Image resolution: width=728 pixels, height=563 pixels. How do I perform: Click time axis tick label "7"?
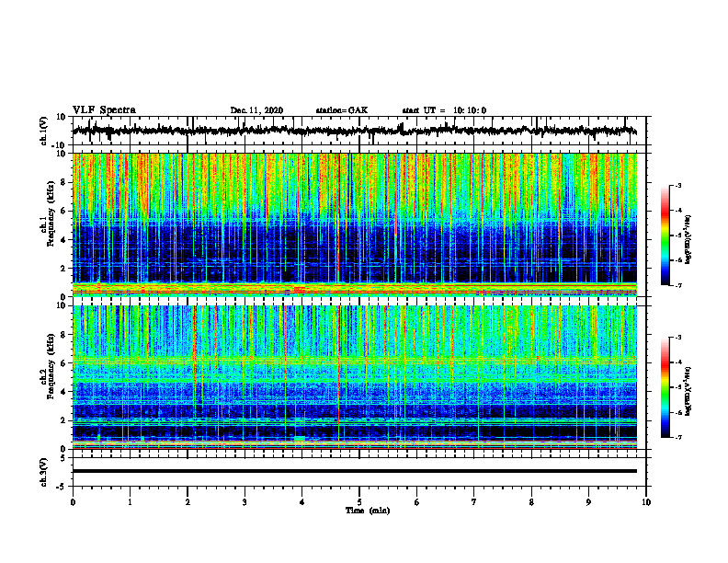(x=474, y=502)
